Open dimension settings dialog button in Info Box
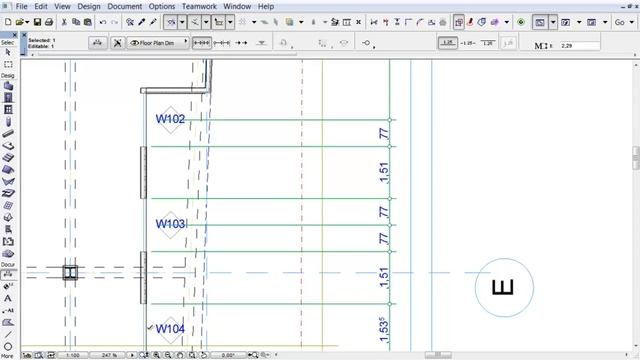Image resolution: width=640 pixels, height=360 pixels. [97, 42]
